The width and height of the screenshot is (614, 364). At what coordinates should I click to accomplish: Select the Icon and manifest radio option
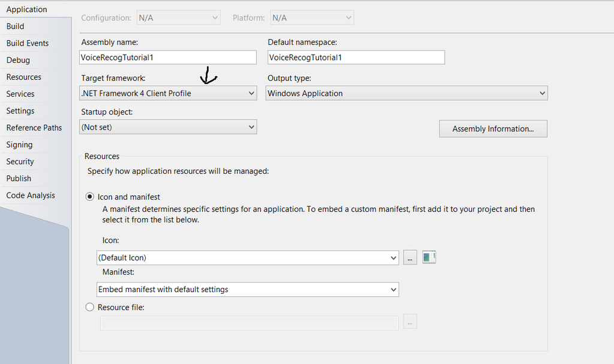coord(90,197)
